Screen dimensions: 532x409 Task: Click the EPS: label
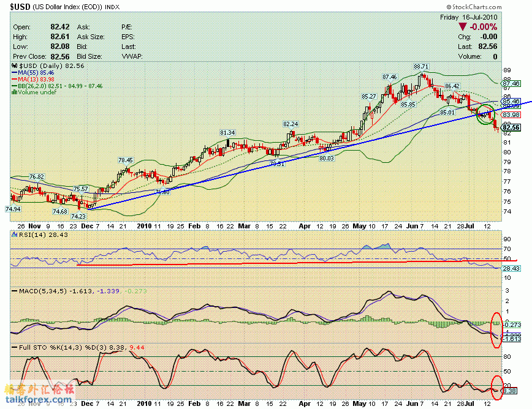tap(128, 37)
